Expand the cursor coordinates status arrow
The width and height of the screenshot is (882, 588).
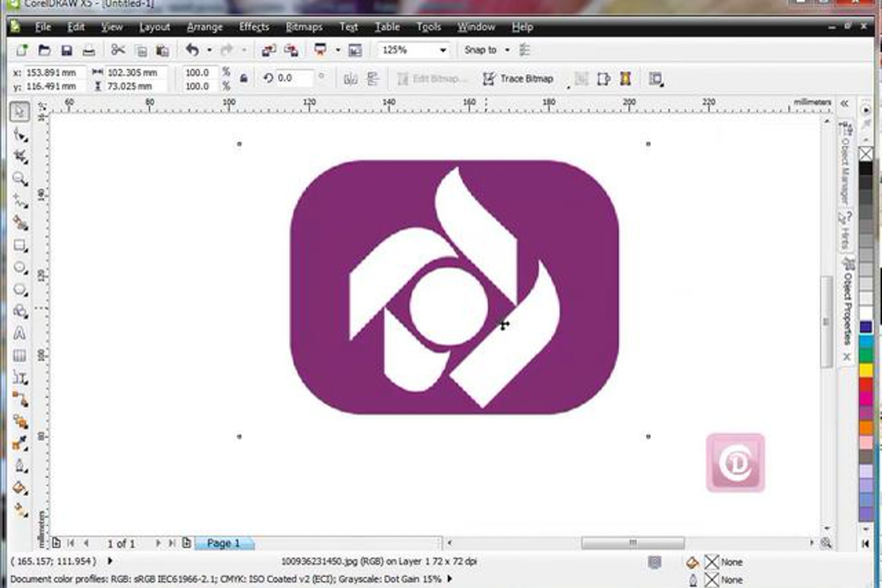110,561
